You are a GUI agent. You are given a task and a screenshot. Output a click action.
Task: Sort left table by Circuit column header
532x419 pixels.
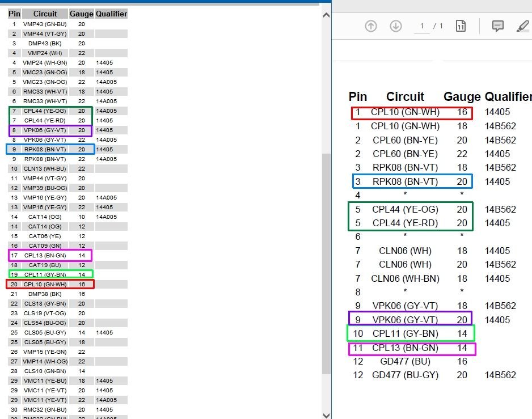pyautogui.click(x=45, y=14)
